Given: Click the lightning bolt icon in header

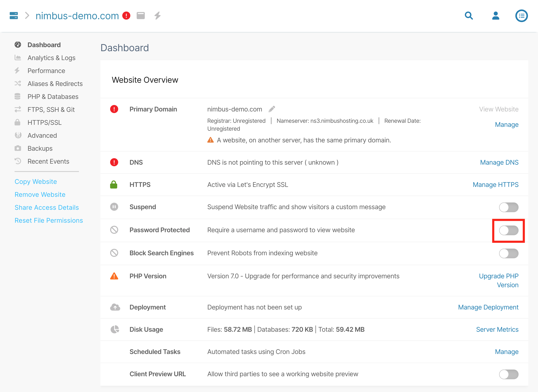Looking at the screenshot, I should click(157, 16).
